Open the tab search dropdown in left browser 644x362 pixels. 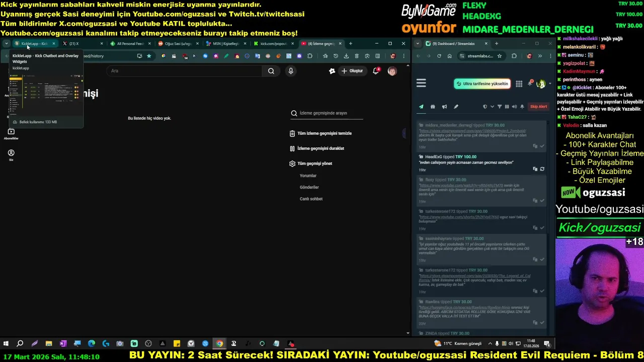coord(6,44)
